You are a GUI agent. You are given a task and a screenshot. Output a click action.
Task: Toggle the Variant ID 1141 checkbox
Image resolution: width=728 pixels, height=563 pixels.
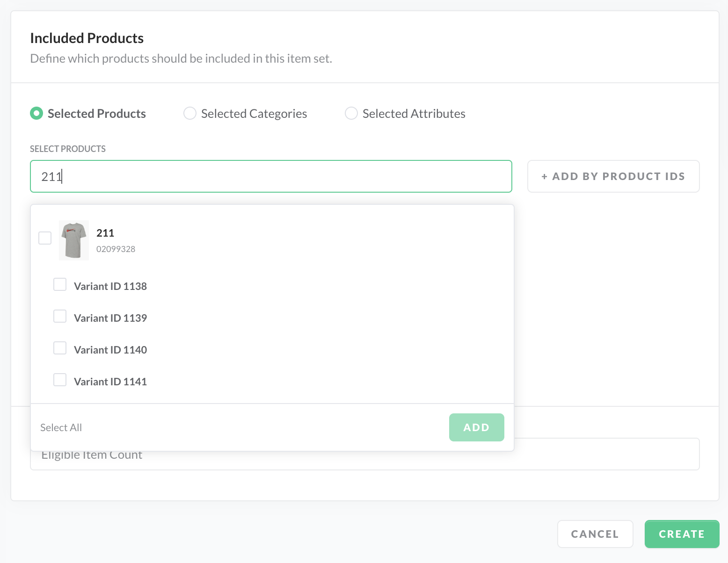[x=60, y=380]
